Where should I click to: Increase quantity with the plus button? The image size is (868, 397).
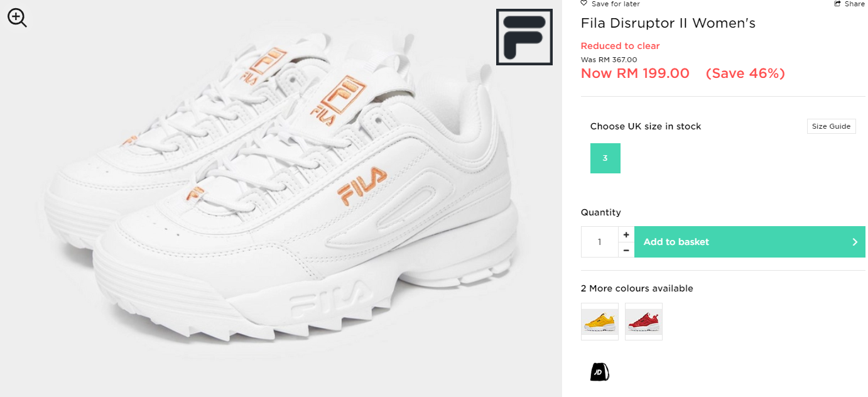(x=626, y=234)
